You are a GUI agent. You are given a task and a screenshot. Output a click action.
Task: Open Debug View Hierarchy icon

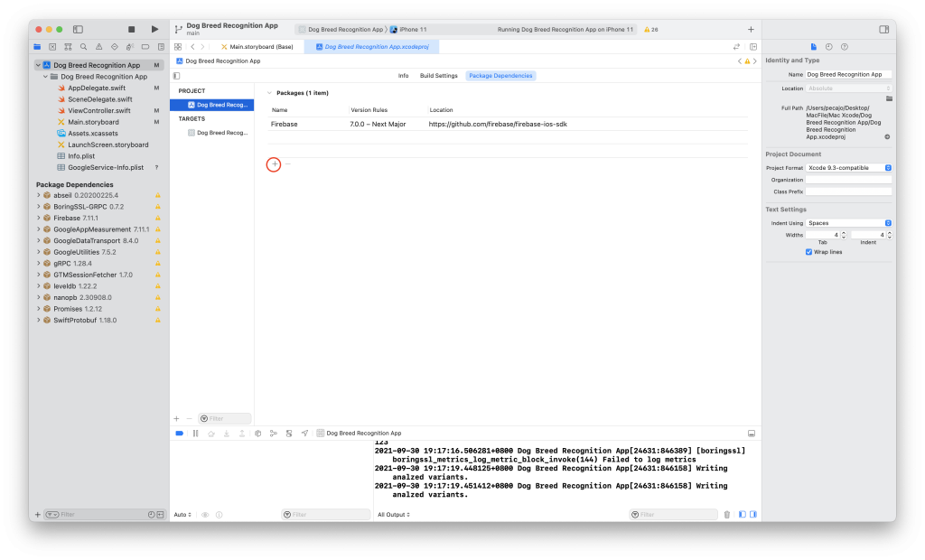pyautogui.click(x=257, y=434)
